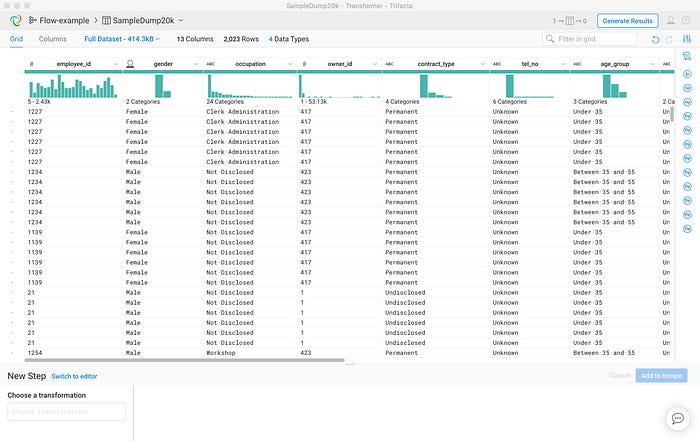Open the owner_id column menu arrow
This screenshot has height=441, width=700.
pyautogui.click(x=375, y=64)
